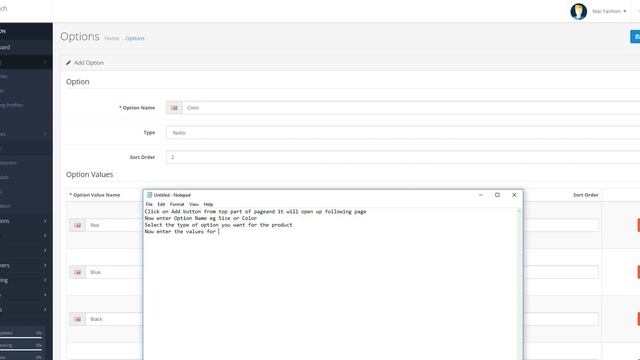
Task: Click the flag icon in the Blue row
Action: point(78,272)
